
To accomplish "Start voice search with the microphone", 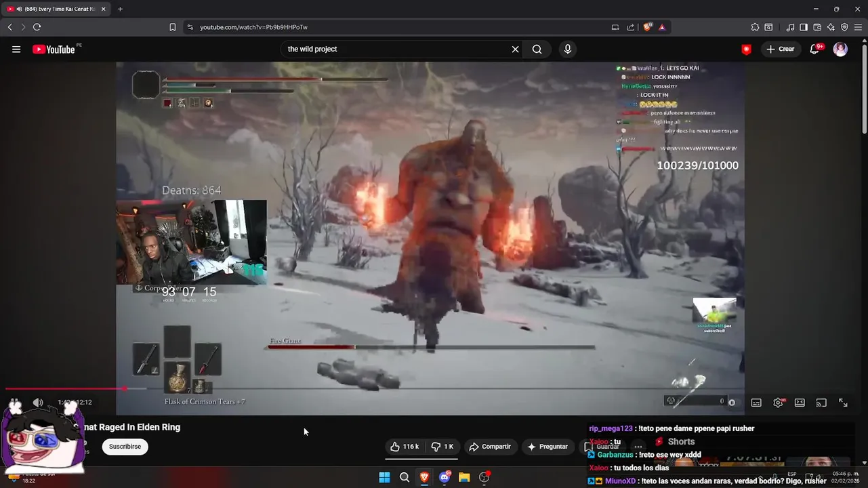I will click(x=568, y=49).
